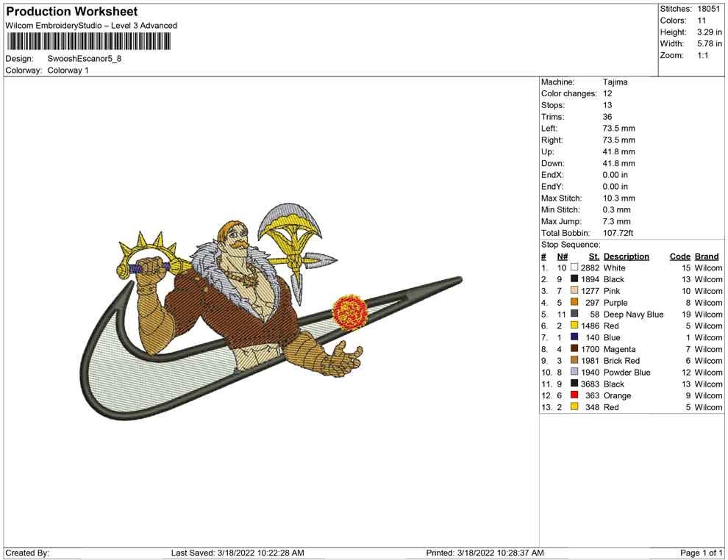728x560 pixels.
Task: Click the St. column header
Action: tap(594, 256)
